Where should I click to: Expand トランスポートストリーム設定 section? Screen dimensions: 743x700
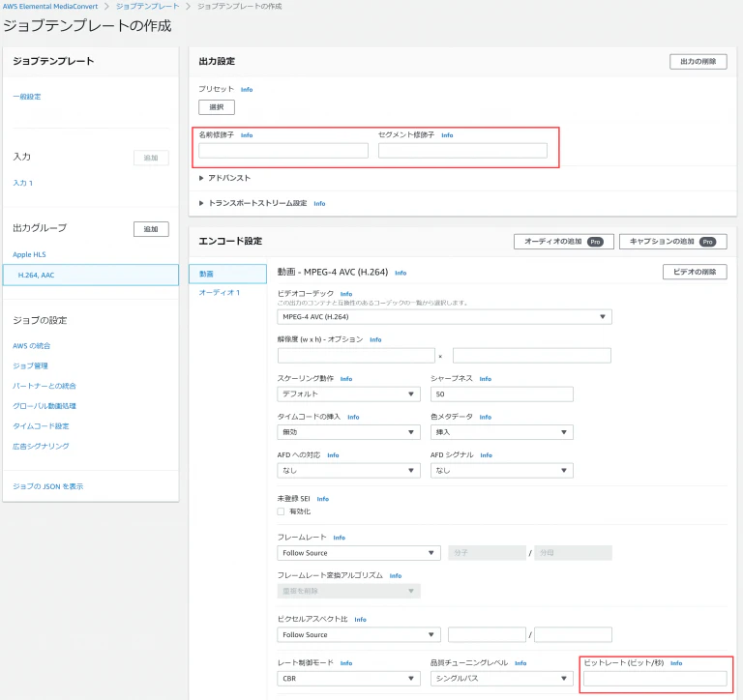pos(253,203)
